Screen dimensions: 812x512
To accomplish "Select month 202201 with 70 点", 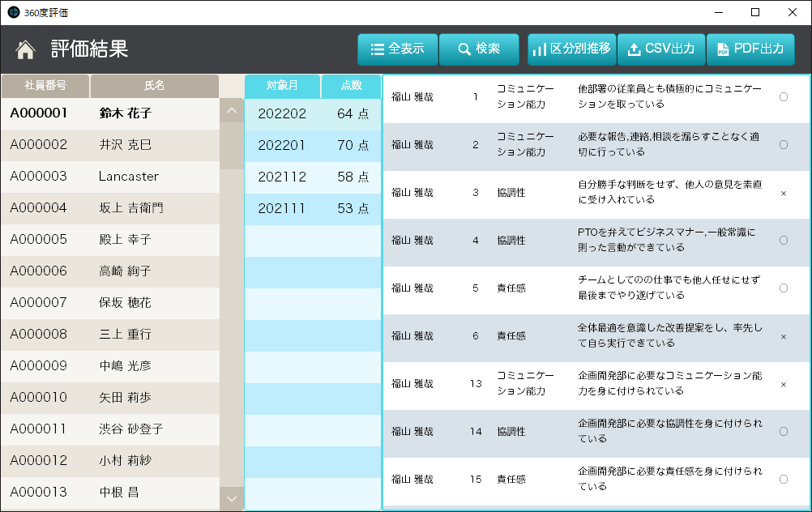I will (313, 146).
